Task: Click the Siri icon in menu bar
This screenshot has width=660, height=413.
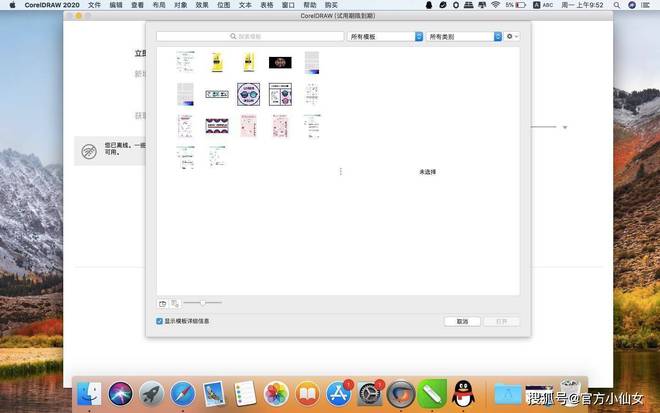Action: click(x=632, y=5)
